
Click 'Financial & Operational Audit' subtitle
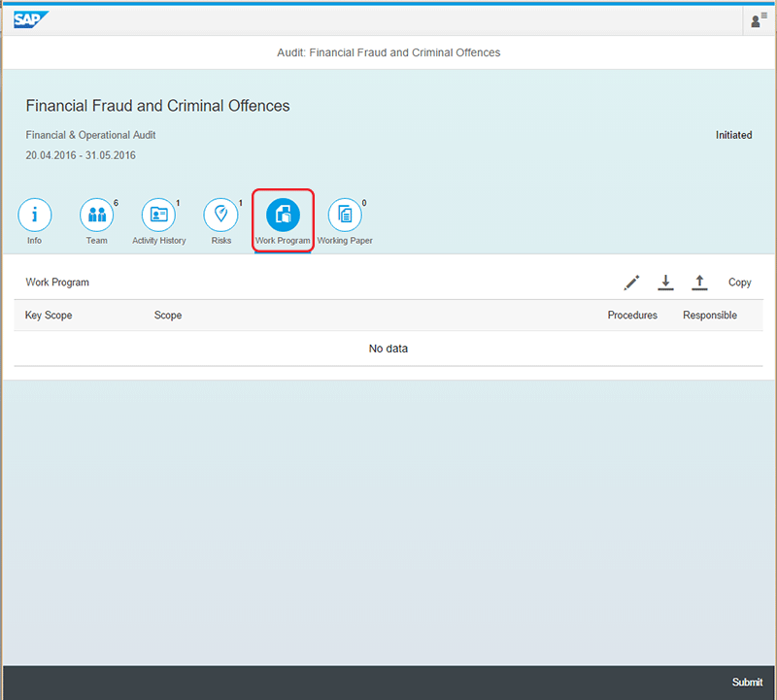point(90,135)
